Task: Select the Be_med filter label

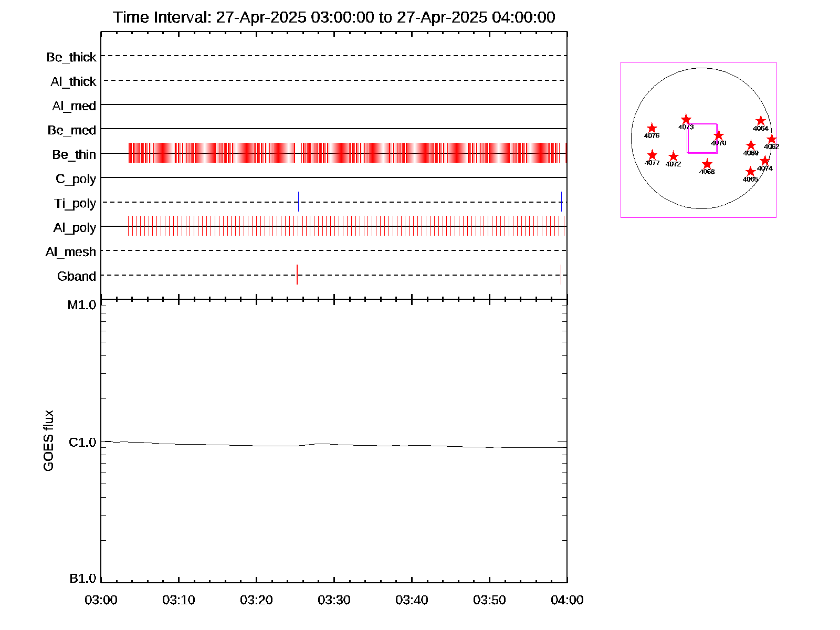Action: point(72,130)
